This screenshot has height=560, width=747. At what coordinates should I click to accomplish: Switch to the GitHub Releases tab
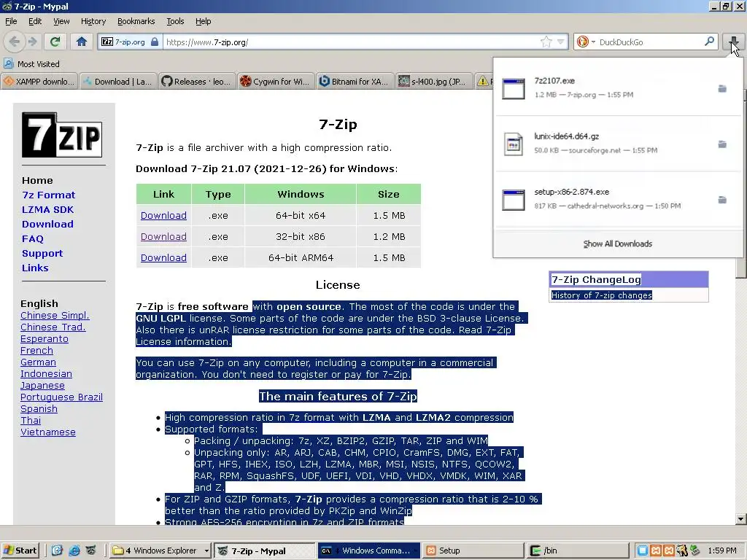pyautogui.click(x=196, y=82)
